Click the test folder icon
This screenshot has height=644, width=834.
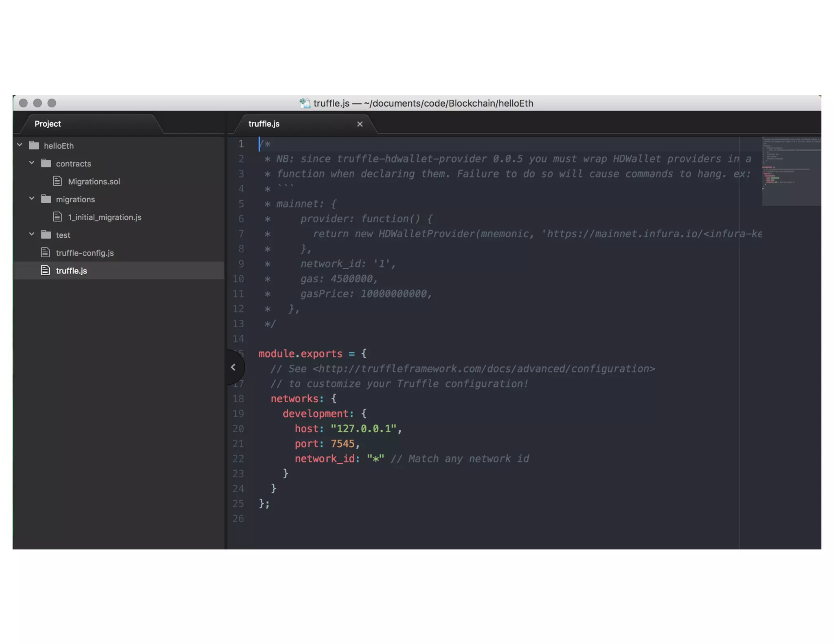(x=46, y=235)
